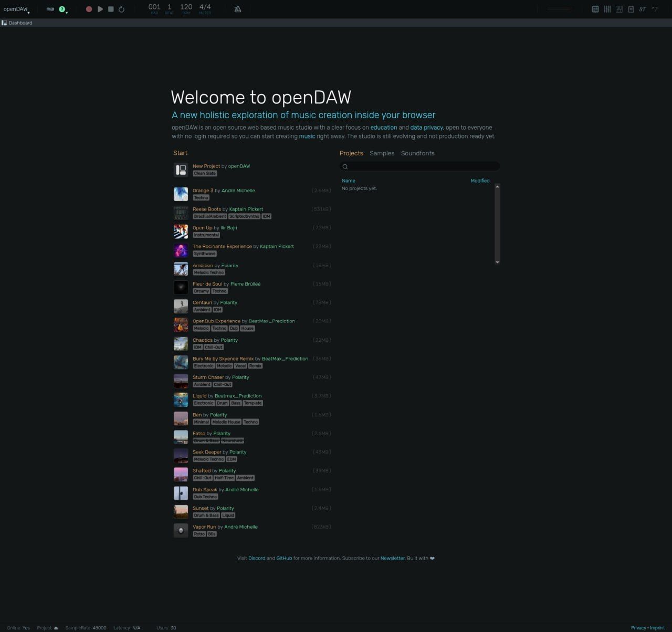Open New Project icon thumbnail
The height and width of the screenshot is (632, 672).
(x=181, y=170)
